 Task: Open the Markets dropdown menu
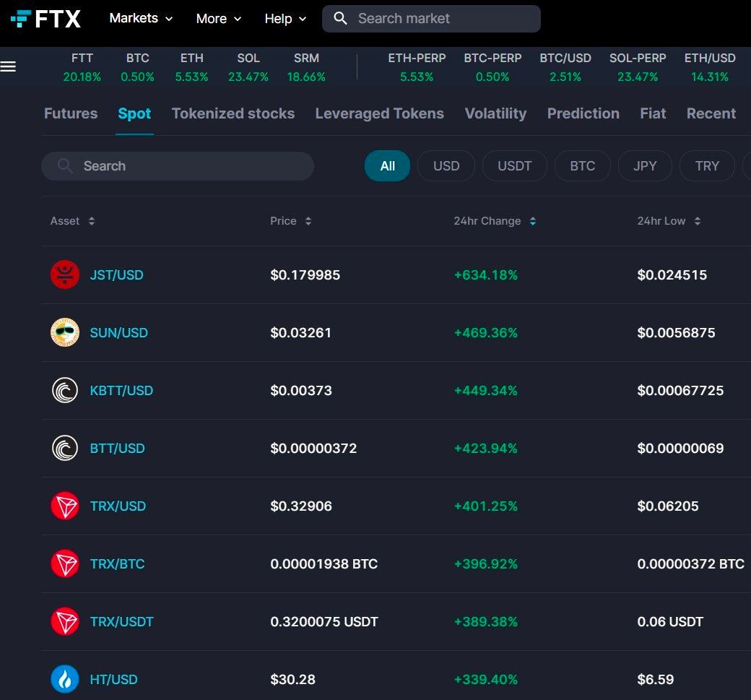[x=141, y=18]
